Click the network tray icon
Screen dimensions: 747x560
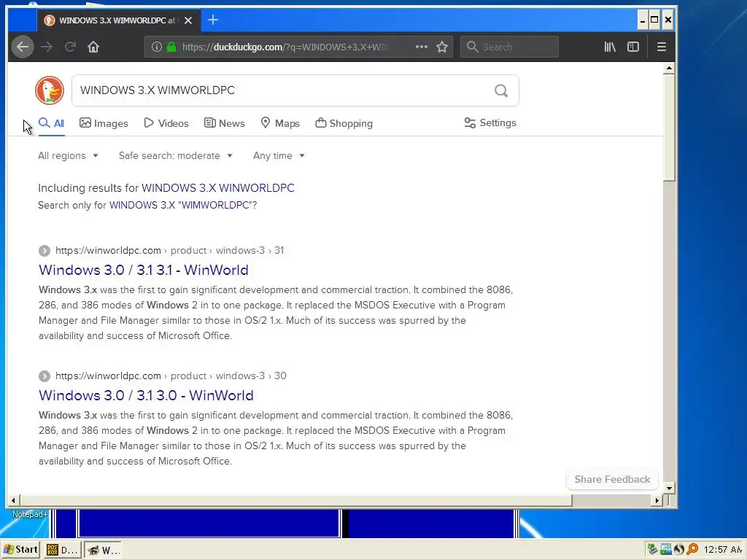pos(665,549)
